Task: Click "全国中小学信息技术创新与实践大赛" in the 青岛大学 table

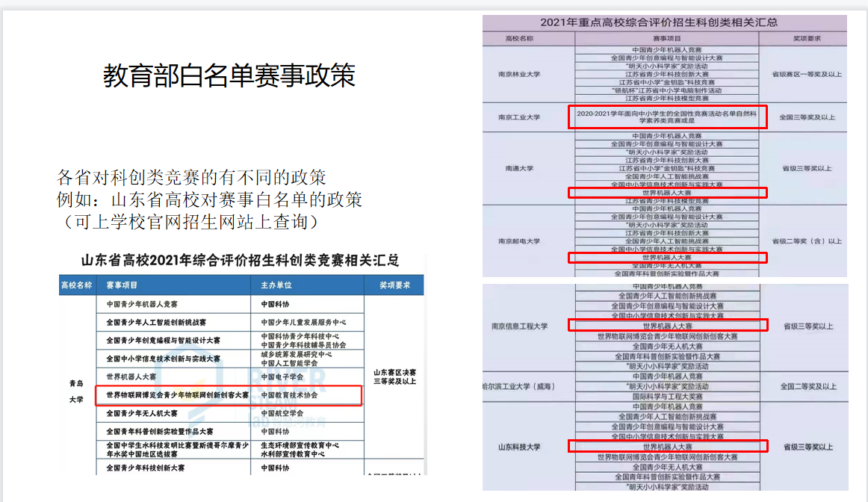Action: pyautogui.click(x=164, y=359)
